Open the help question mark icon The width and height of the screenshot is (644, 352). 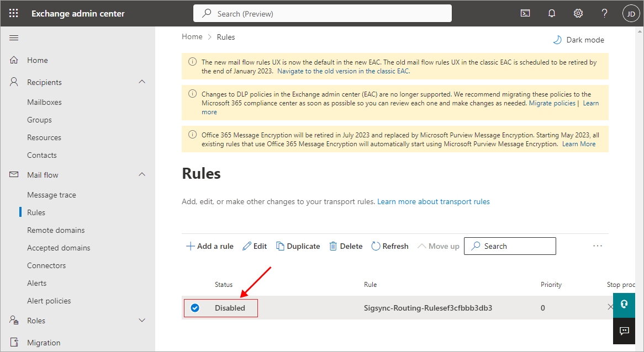(604, 14)
